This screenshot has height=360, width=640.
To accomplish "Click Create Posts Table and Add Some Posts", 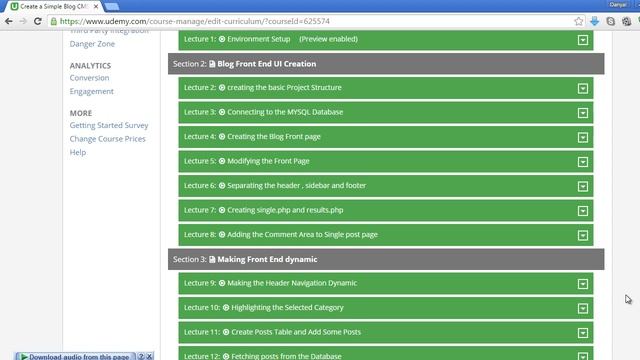I will click(296, 332).
